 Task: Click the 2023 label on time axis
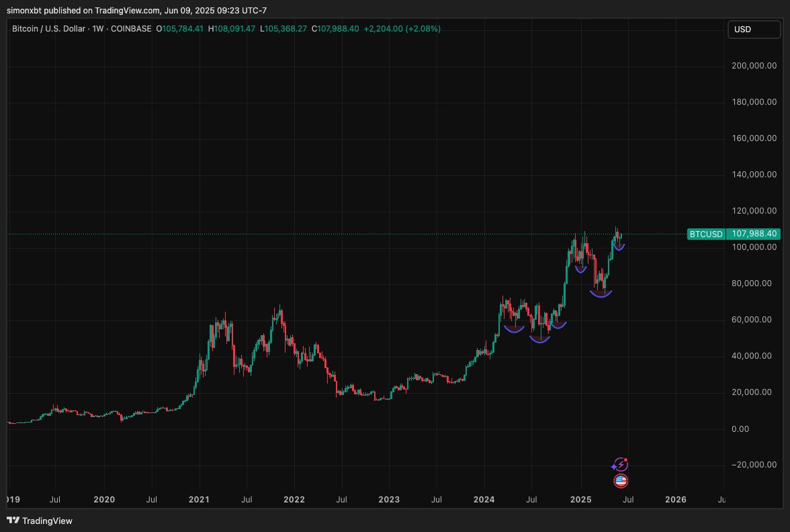[389, 500]
